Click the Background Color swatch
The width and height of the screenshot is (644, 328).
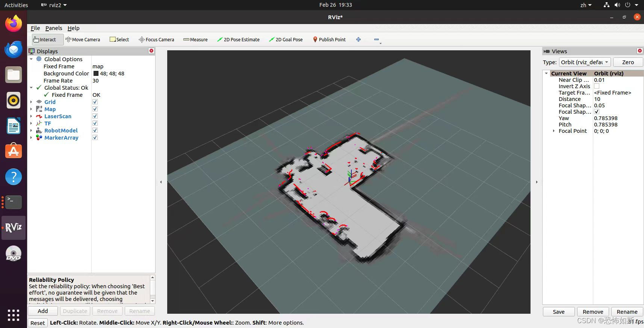coord(96,74)
